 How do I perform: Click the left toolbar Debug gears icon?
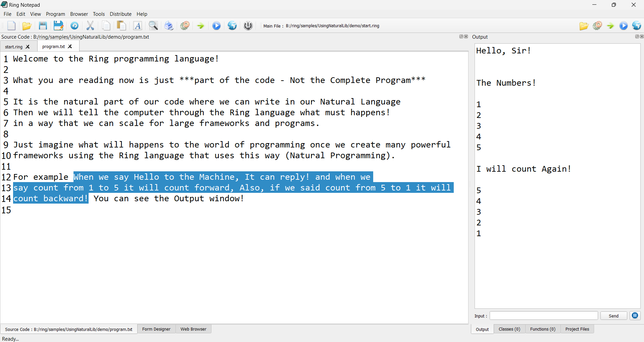pyautogui.click(x=185, y=26)
